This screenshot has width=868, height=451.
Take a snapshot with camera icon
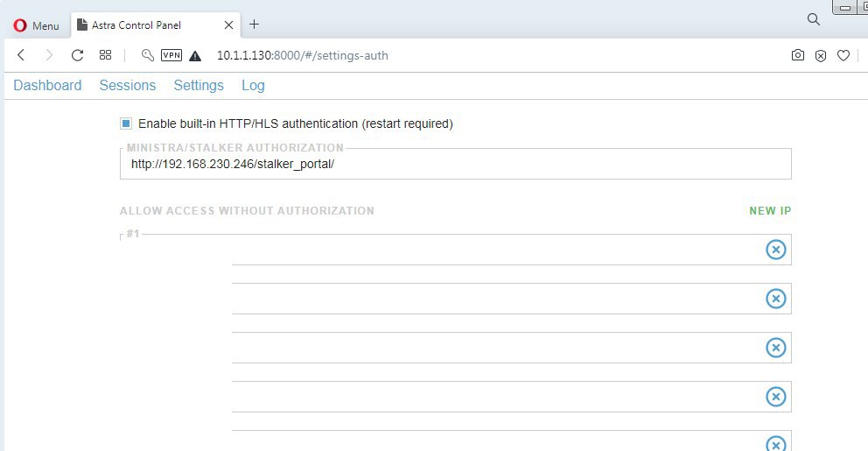coord(798,55)
